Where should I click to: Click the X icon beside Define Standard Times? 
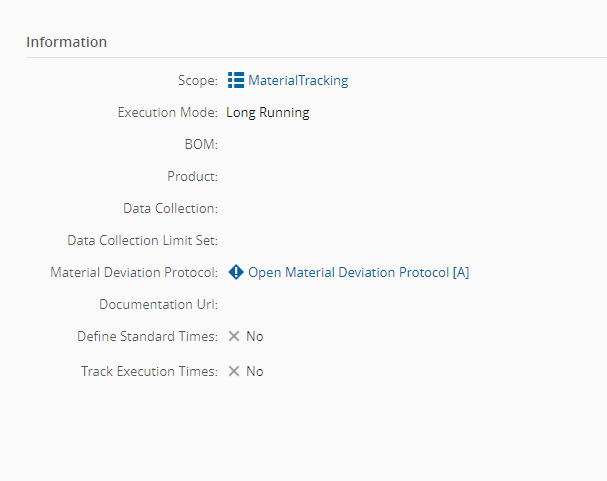pyautogui.click(x=234, y=336)
